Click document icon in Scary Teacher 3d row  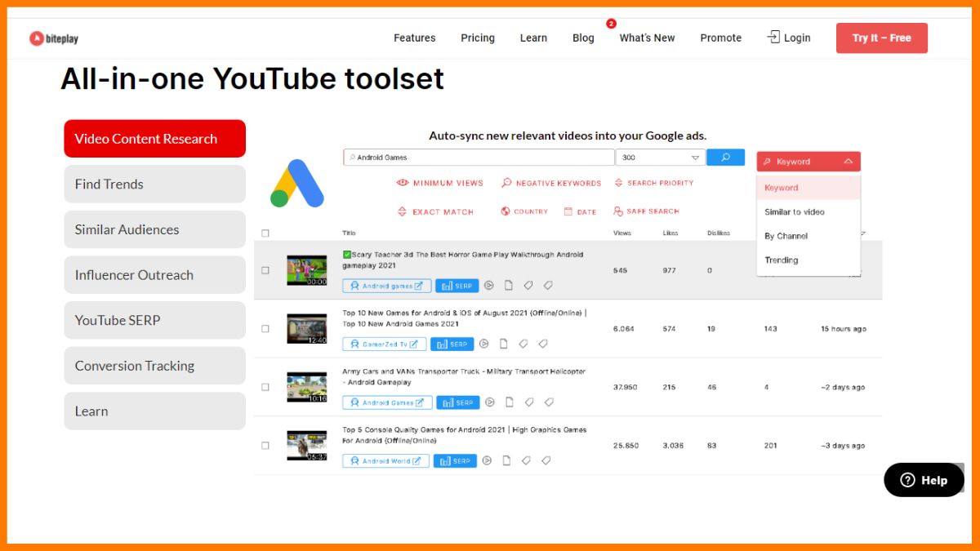coord(509,286)
